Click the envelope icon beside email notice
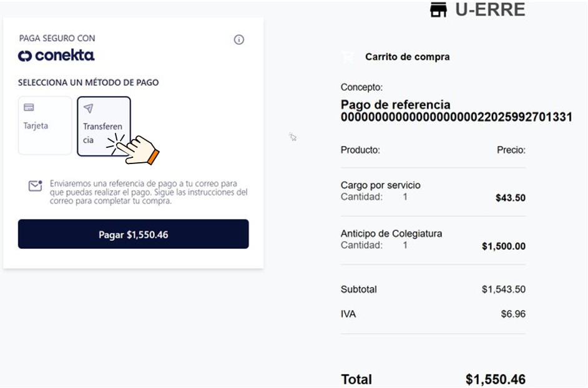Viewport: 588px width, 388px height. pyautogui.click(x=35, y=186)
